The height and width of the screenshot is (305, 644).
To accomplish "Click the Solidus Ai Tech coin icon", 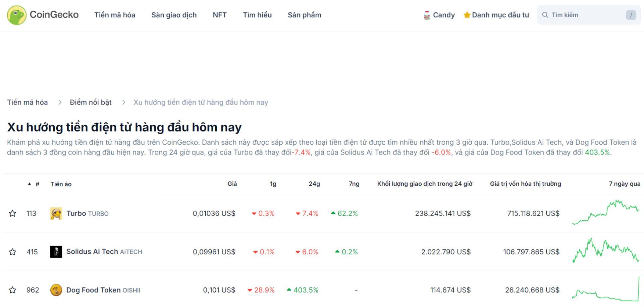I will [x=57, y=252].
